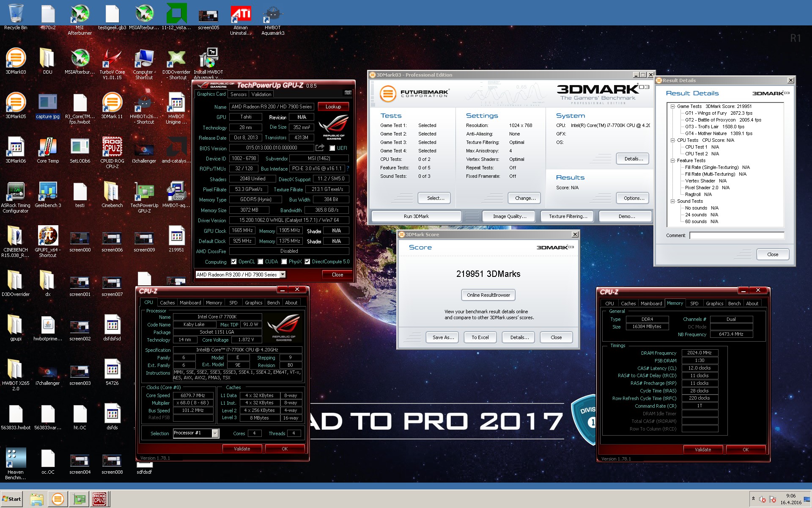Open 3DMark 11 desktop shortcut
This screenshot has height=508, width=812.
click(112, 106)
